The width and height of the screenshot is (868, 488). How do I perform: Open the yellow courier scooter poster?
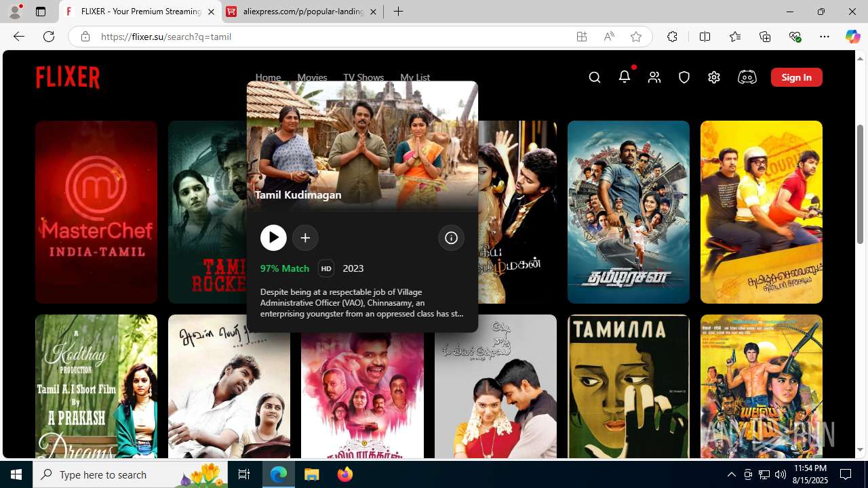coord(762,212)
